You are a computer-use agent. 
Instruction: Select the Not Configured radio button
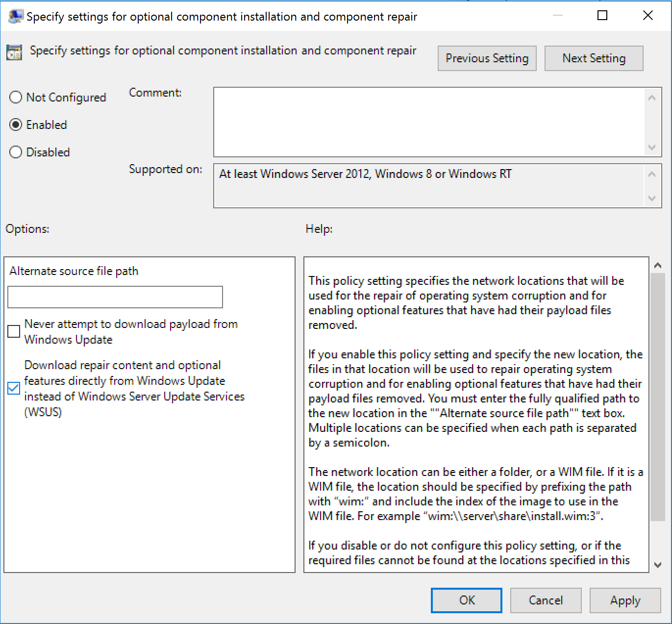tap(16, 98)
